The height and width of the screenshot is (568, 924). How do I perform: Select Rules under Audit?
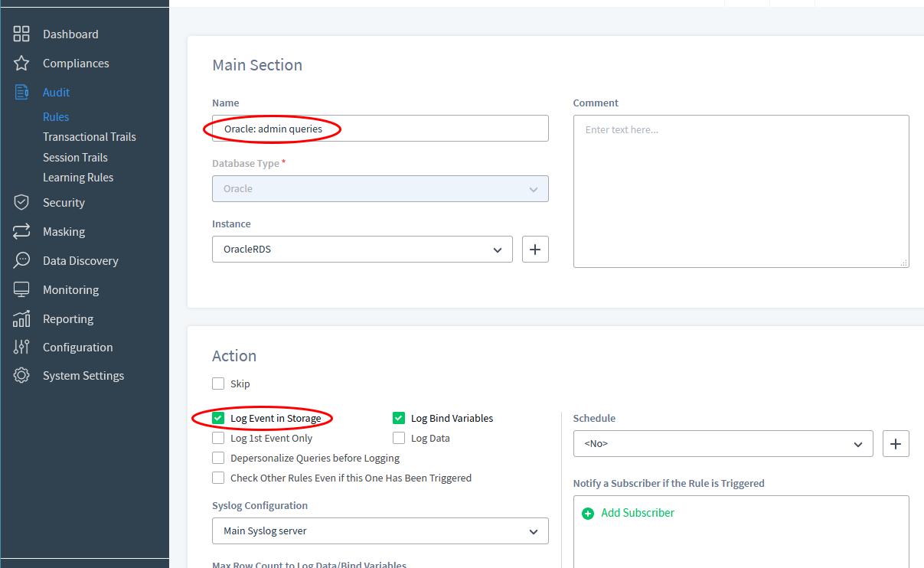point(54,116)
